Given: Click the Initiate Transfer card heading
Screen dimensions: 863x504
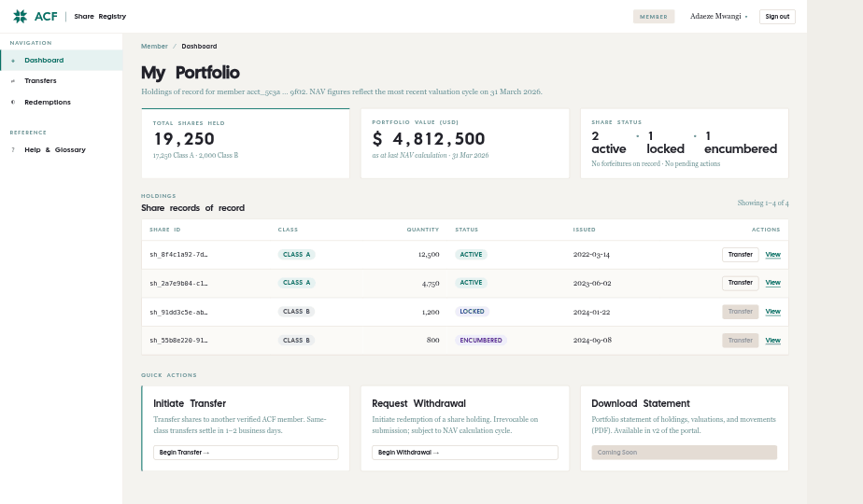Looking at the screenshot, I should click(x=190, y=403).
